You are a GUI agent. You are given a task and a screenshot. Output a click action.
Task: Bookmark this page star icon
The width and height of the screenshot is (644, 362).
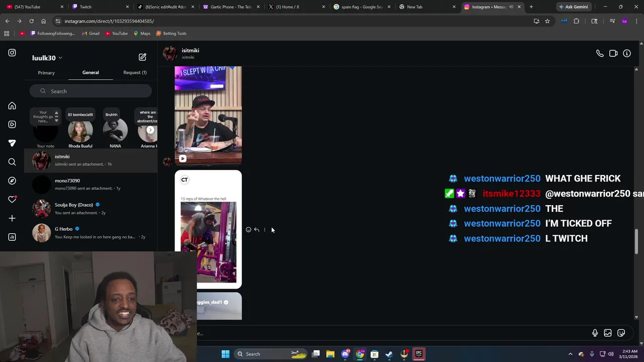(547, 21)
